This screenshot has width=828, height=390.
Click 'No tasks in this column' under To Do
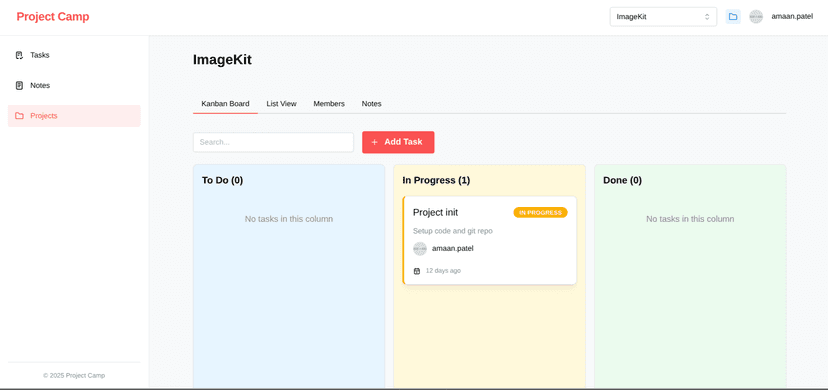pyautogui.click(x=289, y=219)
